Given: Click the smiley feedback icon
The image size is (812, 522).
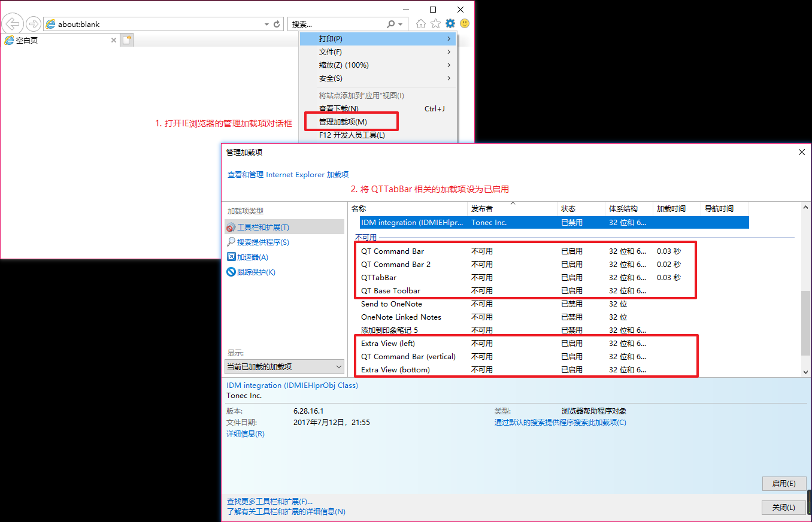Looking at the screenshot, I should [465, 23].
